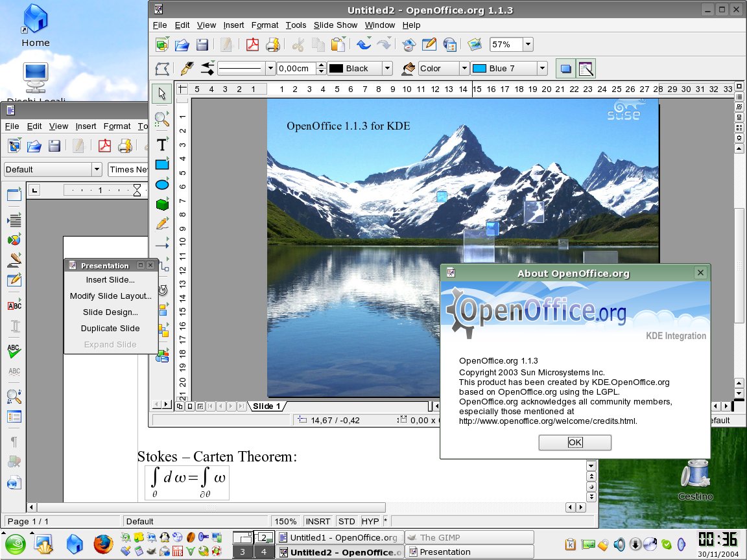Click the Print icon in Impress toolbar
747x560 pixels.
click(x=272, y=45)
